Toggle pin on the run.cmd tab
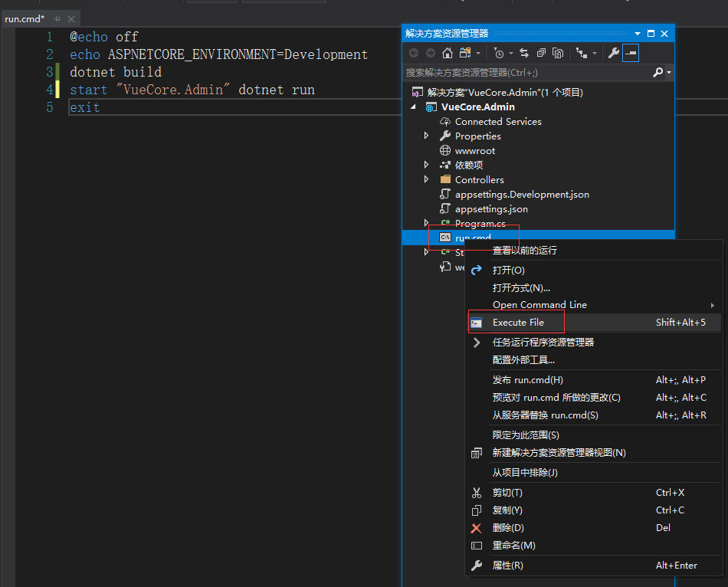Image resolution: width=728 pixels, height=587 pixels. [57, 19]
